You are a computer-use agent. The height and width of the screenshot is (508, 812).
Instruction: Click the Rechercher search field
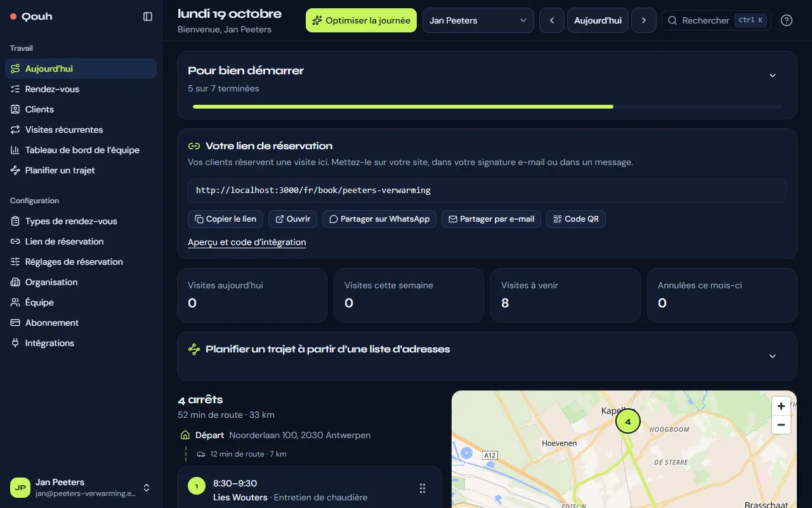(716, 20)
